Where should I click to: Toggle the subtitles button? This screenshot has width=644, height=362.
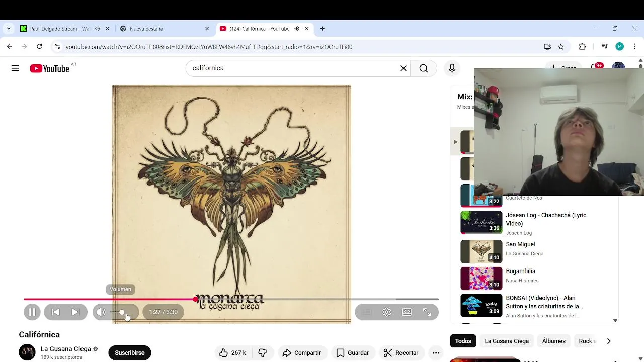click(366, 312)
